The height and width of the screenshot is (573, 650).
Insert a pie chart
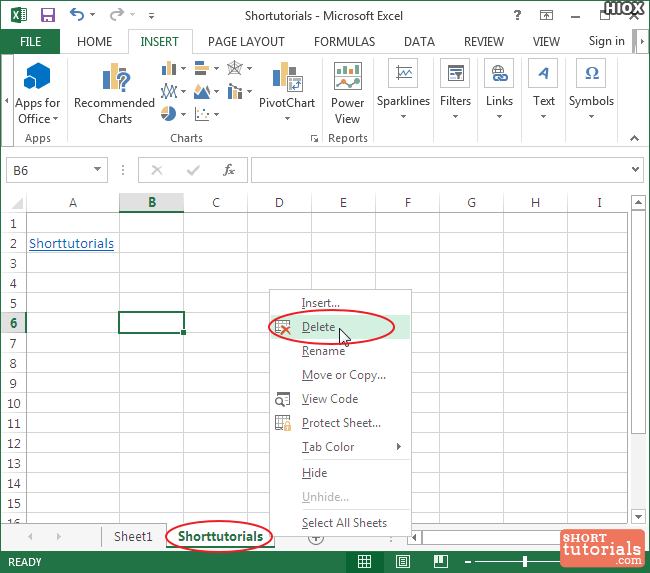[x=169, y=114]
